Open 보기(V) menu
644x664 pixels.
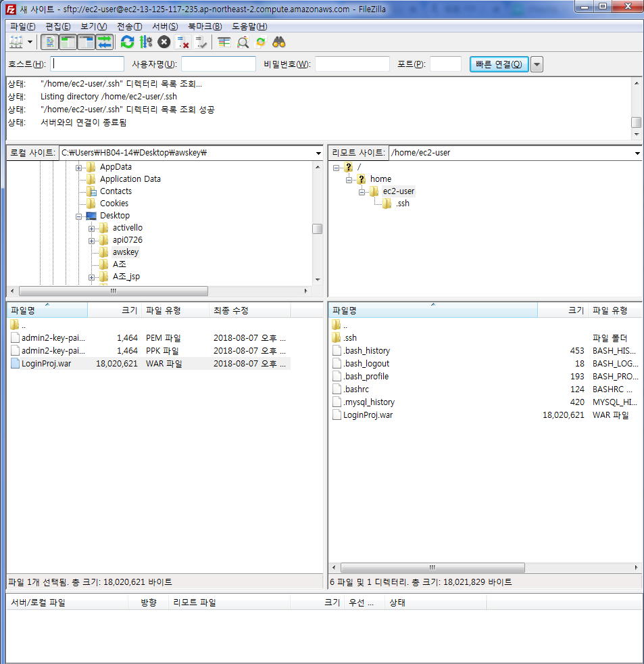pos(93,26)
